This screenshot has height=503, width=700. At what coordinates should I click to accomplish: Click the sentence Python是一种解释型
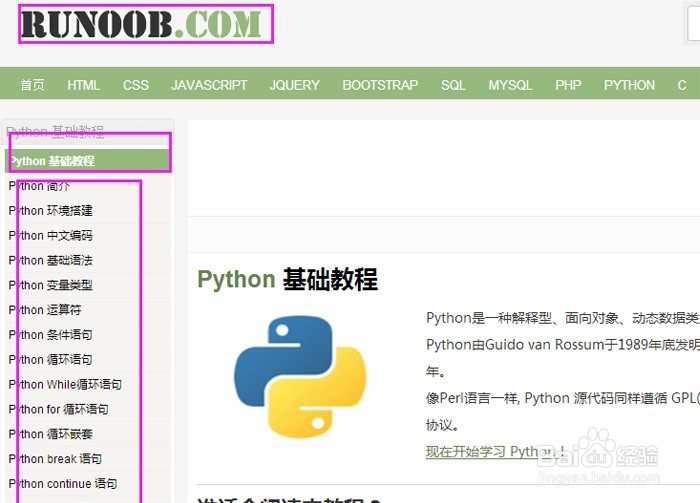tap(562, 318)
